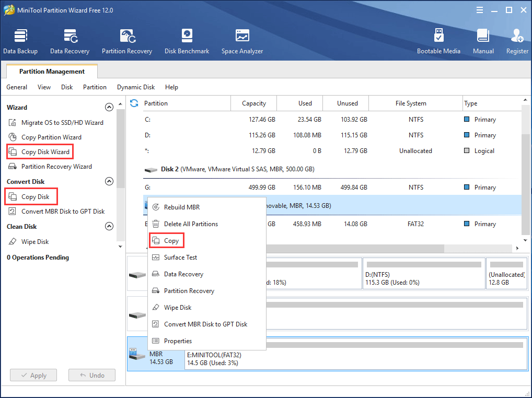Select the D: partition row
Viewport: 532px width, 398px height.
[x=332, y=135]
